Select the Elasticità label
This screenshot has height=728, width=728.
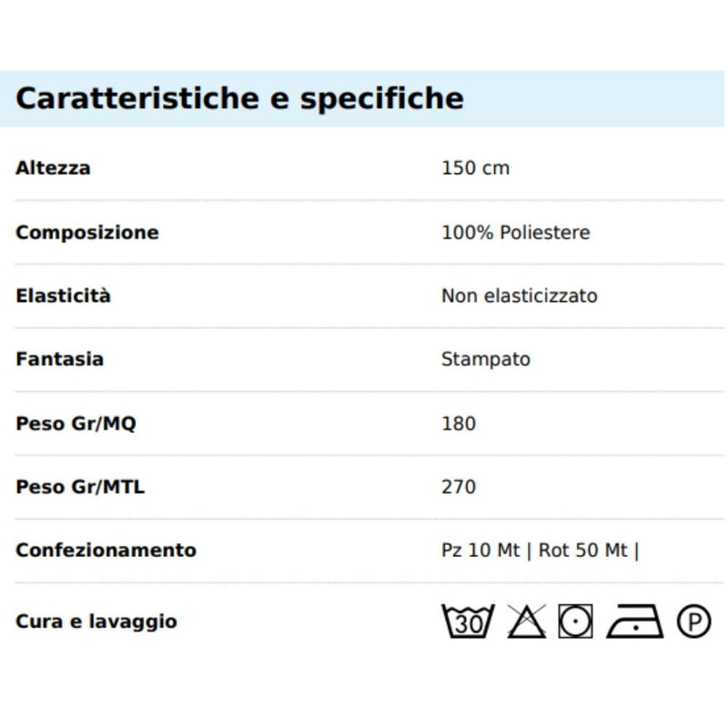63,295
